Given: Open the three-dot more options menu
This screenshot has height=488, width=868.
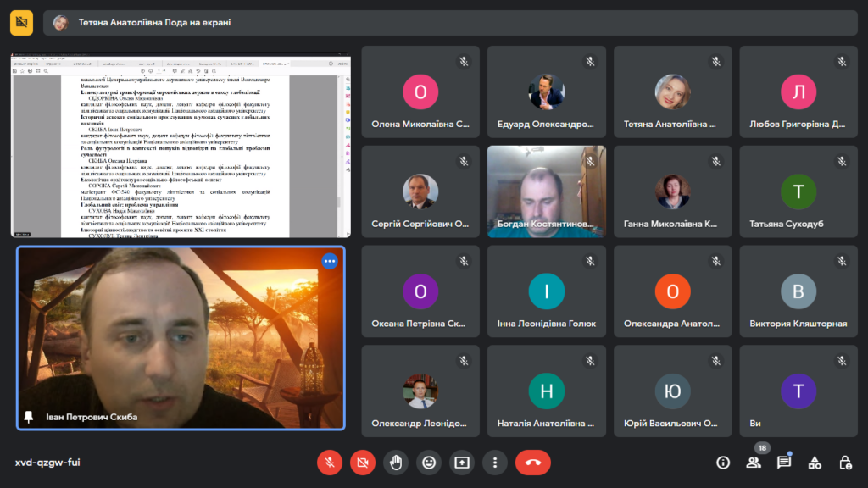Looking at the screenshot, I should pyautogui.click(x=495, y=463).
